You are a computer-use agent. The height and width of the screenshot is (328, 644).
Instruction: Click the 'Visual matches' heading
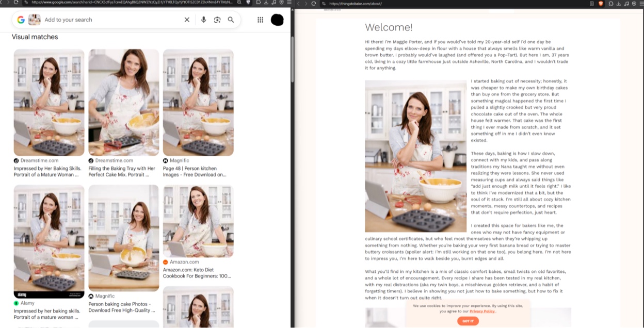[x=35, y=37]
